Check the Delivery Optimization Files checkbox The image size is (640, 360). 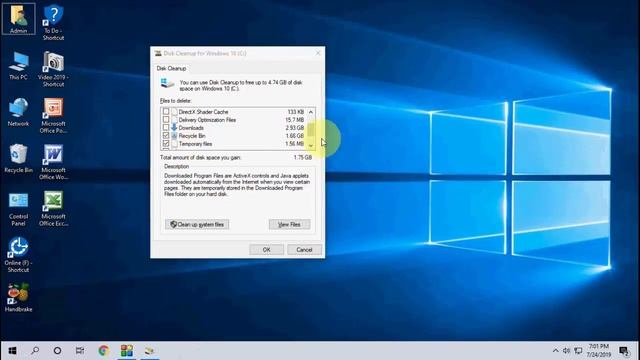pyautogui.click(x=166, y=120)
